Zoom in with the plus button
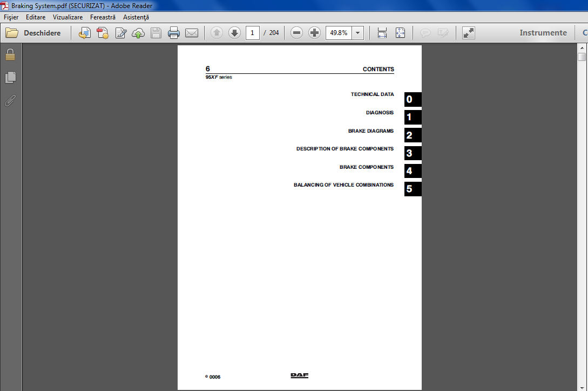 pyautogui.click(x=314, y=33)
